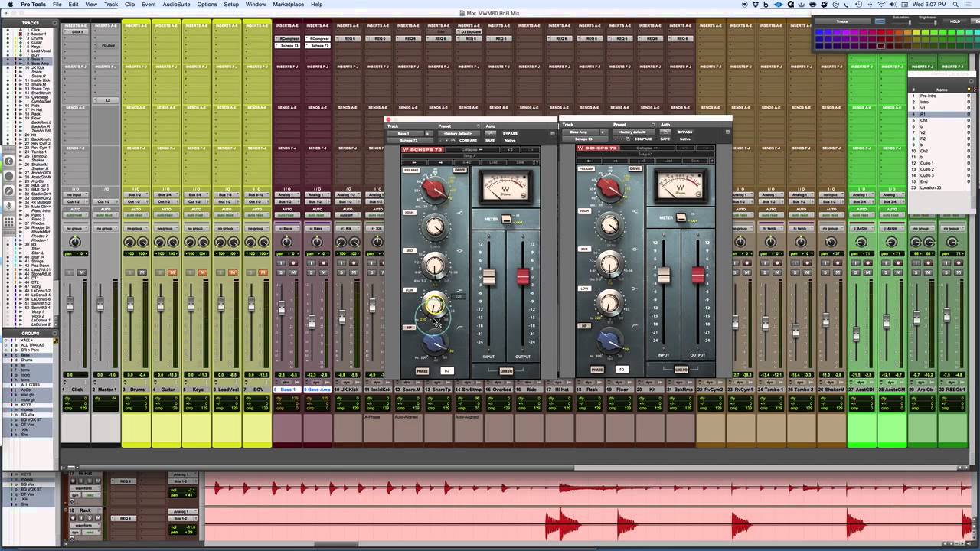Click pan knob on Click track
This screenshot has width=980, height=551.
tap(75, 242)
